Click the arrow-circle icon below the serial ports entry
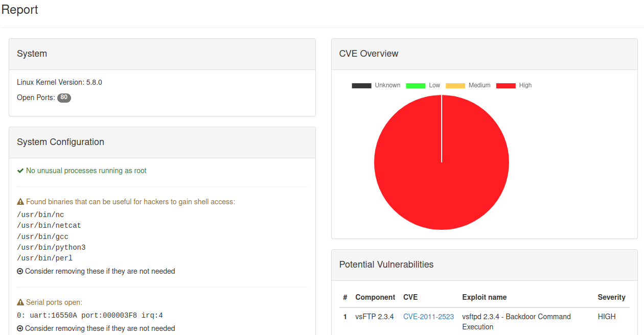Image resolution: width=644 pixels, height=335 pixels. (x=20, y=328)
